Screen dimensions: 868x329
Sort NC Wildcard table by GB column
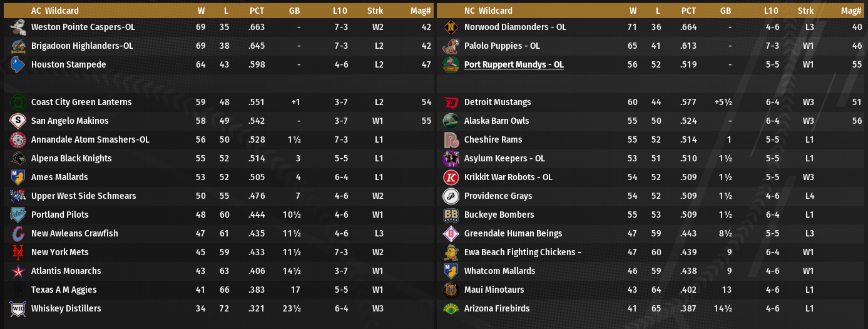click(x=725, y=11)
